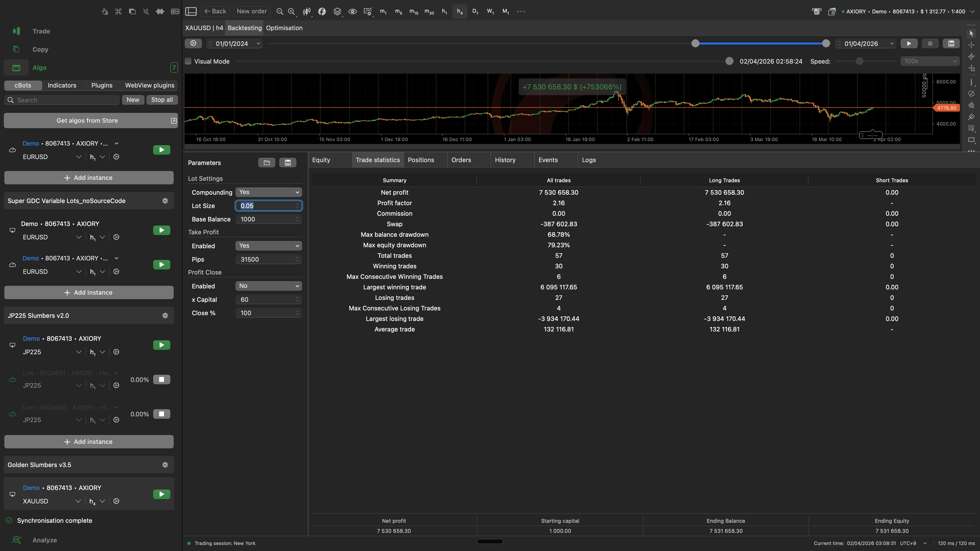Stop the first Live JP225 instance
This screenshot has height=551, width=980.
[161, 380]
